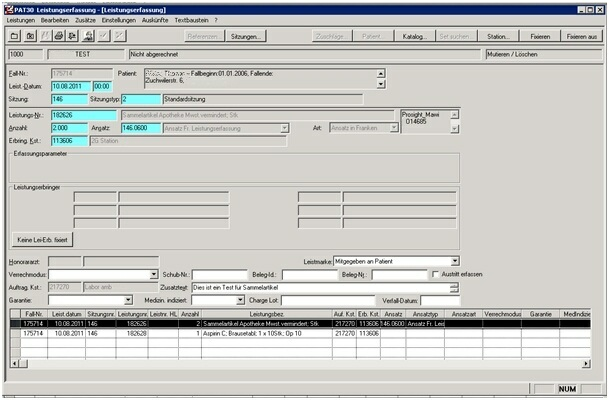This screenshot has width=609, height=400.
Task: Click the Erbring. Kst. field 113606
Action: (69, 141)
